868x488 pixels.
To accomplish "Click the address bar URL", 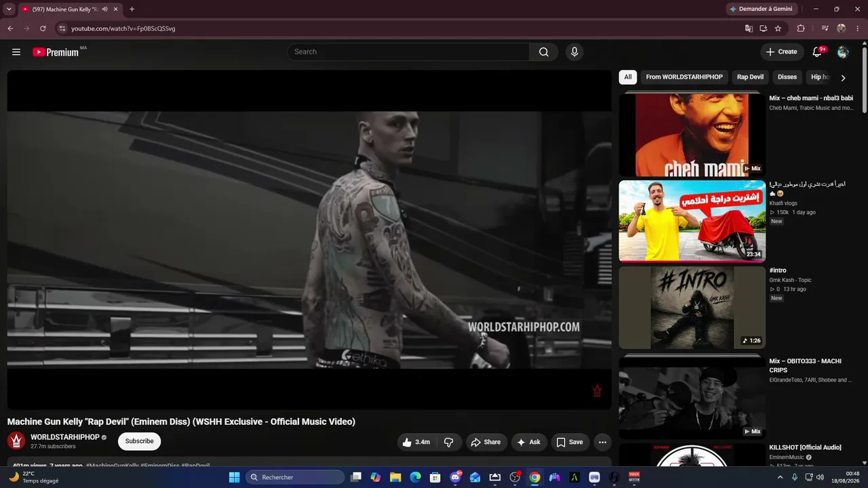I will tap(123, 28).
